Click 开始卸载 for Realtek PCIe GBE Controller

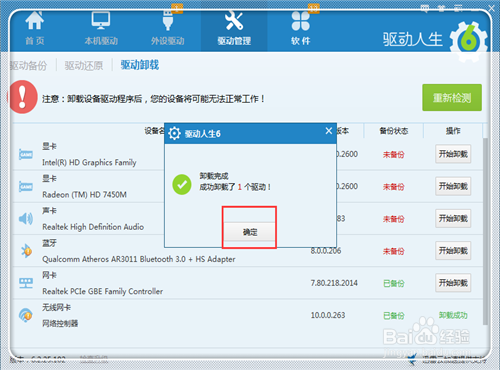pyautogui.click(x=453, y=283)
